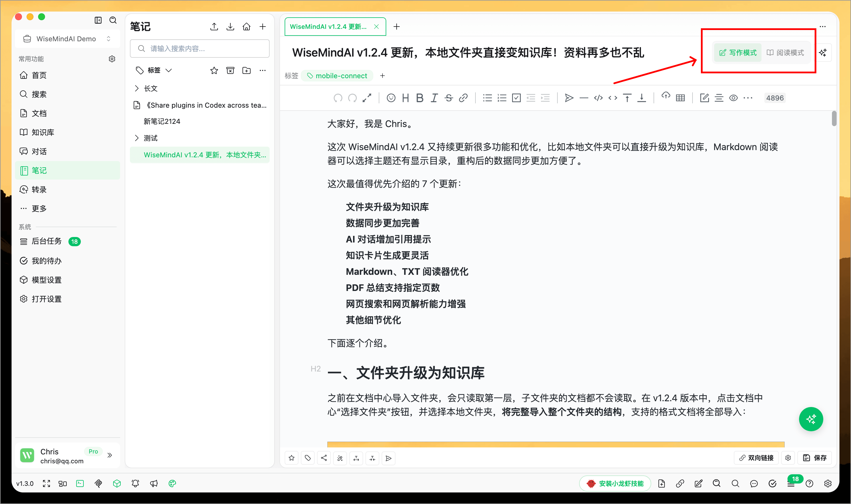Open a new tab with plus button

click(397, 27)
